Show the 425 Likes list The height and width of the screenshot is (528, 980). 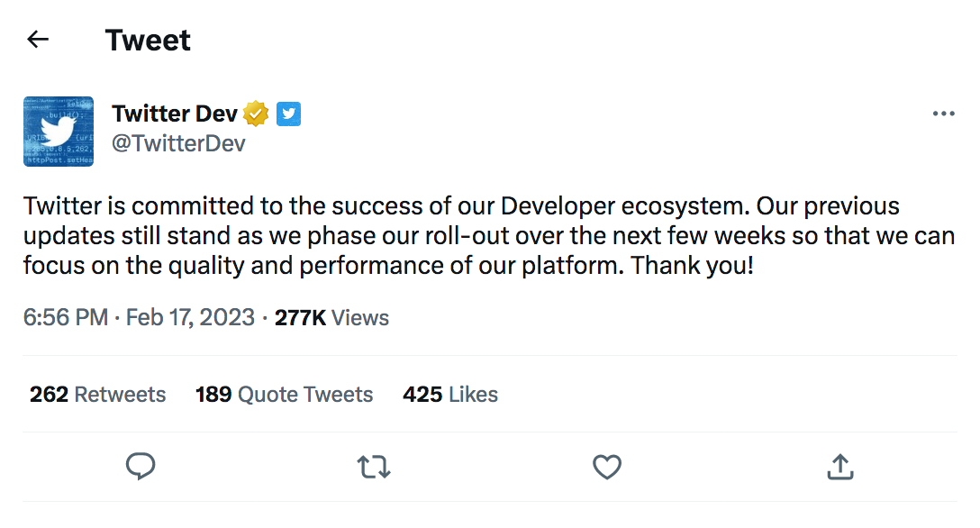click(x=450, y=395)
